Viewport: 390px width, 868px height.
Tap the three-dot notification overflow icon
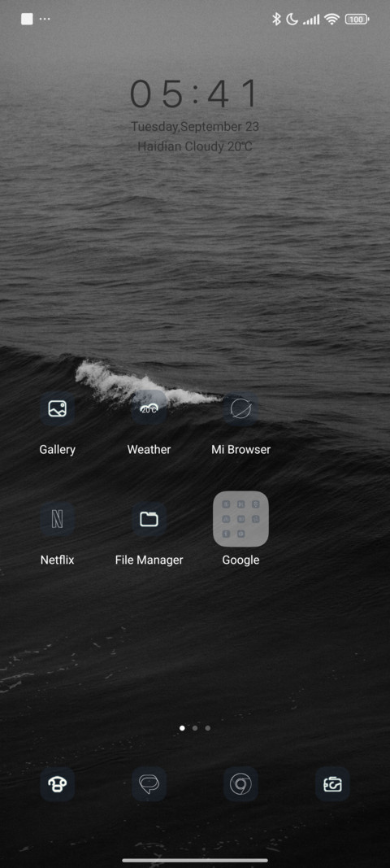(45, 19)
